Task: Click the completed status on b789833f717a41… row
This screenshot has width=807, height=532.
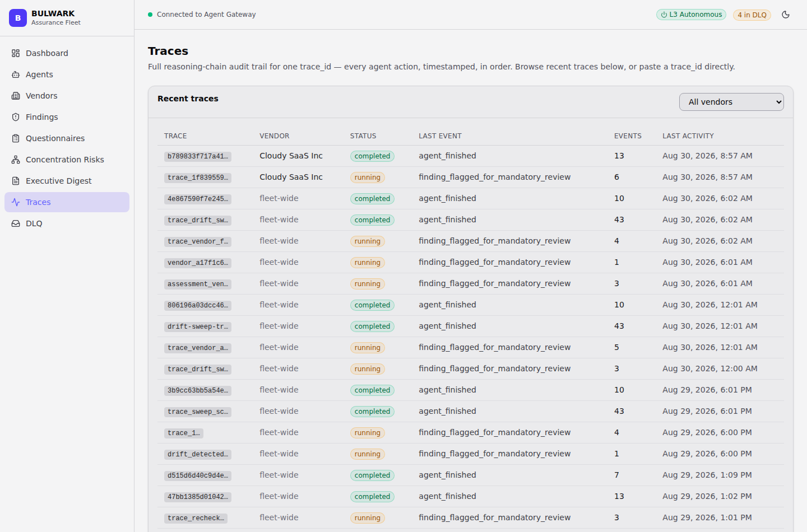Action: (x=372, y=156)
